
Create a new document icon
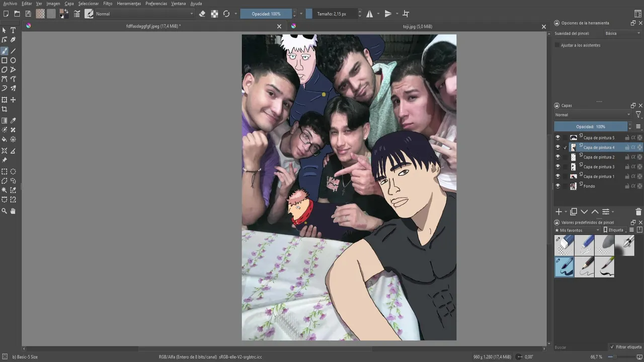point(6,14)
